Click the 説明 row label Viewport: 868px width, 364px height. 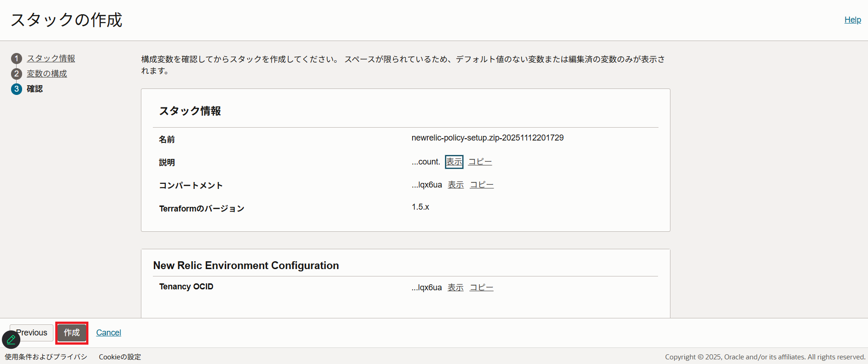[x=167, y=162]
